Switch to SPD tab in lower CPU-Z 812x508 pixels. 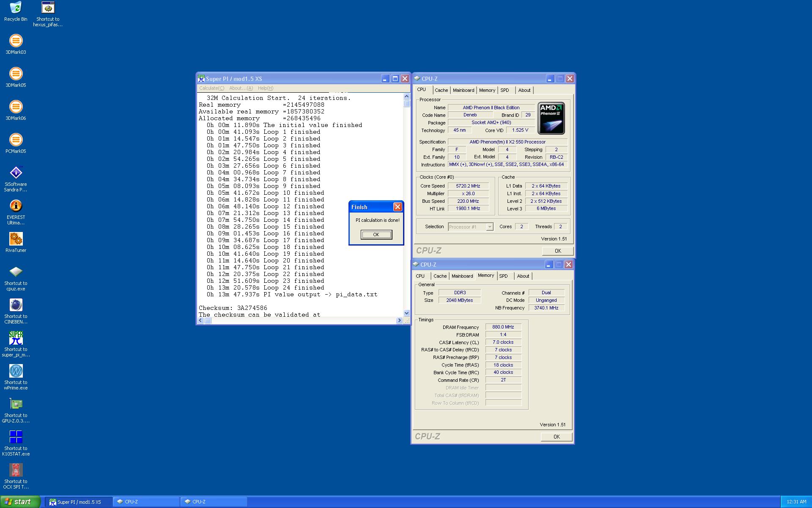coord(503,276)
